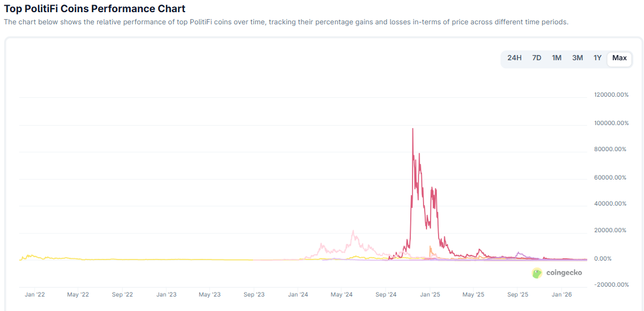
Task: Switch chart to 1Y range
Action: pyautogui.click(x=598, y=58)
